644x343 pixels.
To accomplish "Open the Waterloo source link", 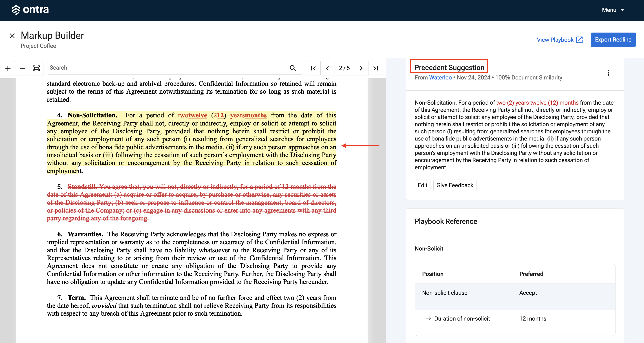I will 440,77.
